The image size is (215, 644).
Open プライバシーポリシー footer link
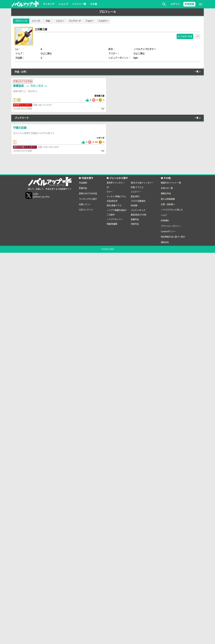(171, 226)
